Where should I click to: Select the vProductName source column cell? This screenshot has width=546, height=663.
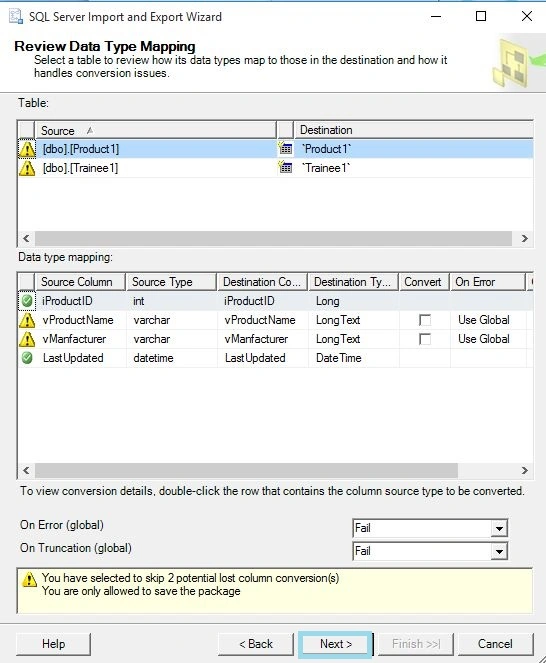pos(80,320)
